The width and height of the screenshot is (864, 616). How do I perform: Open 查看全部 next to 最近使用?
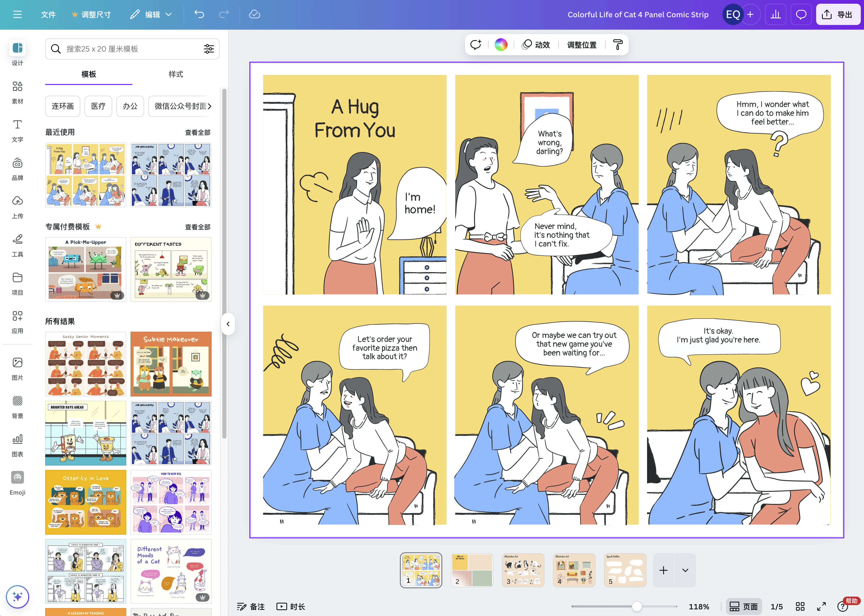coord(198,132)
